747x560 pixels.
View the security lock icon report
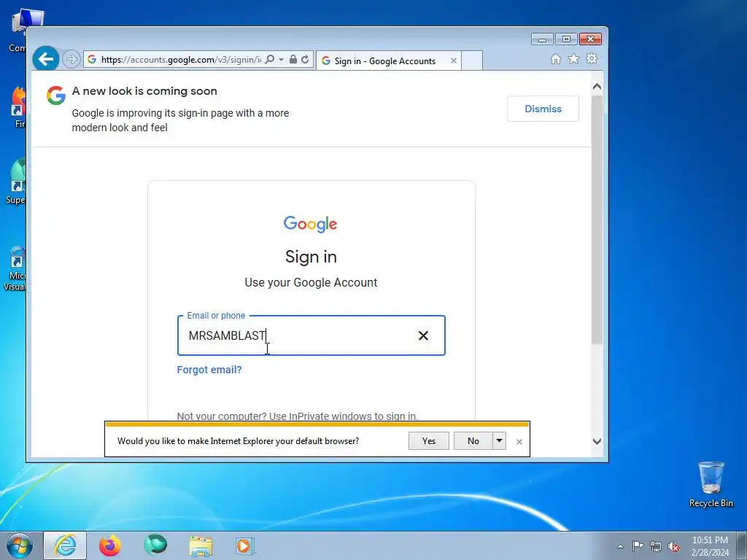(x=293, y=59)
